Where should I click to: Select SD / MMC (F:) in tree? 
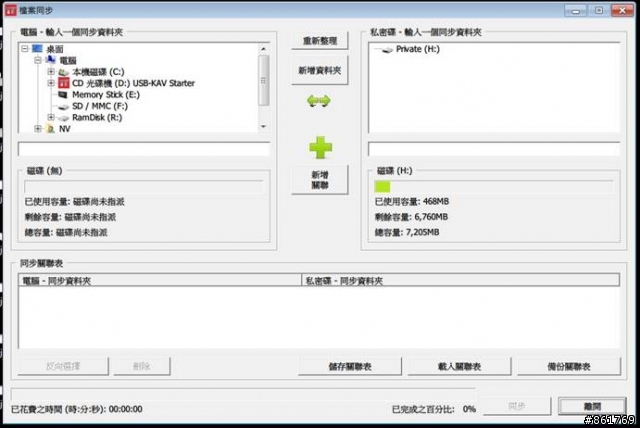(x=100, y=106)
